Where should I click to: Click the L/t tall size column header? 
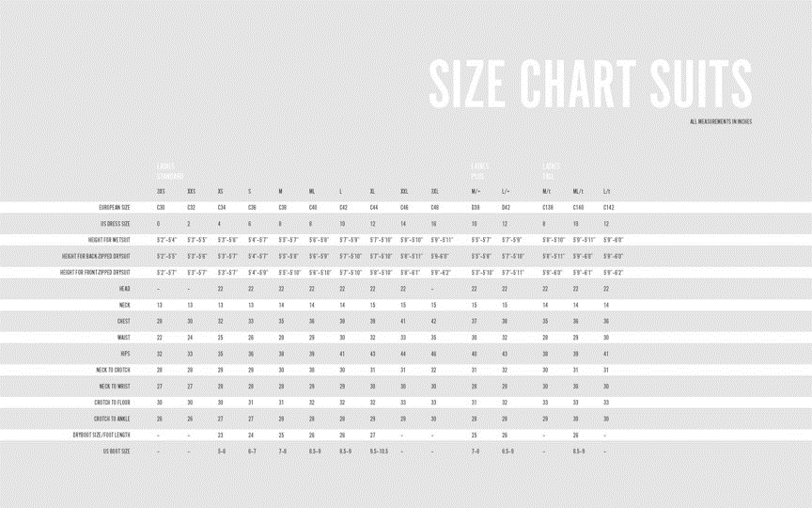pos(606,191)
